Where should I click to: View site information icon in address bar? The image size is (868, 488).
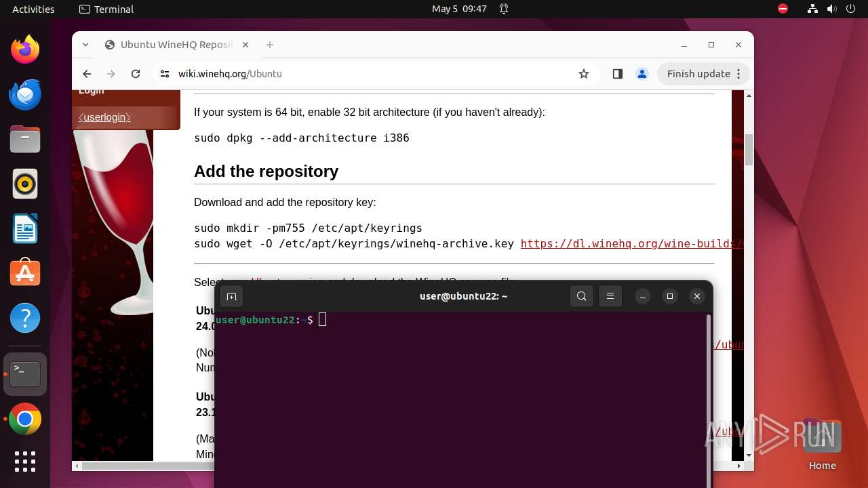pyautogui.click(x=164, y=74)
